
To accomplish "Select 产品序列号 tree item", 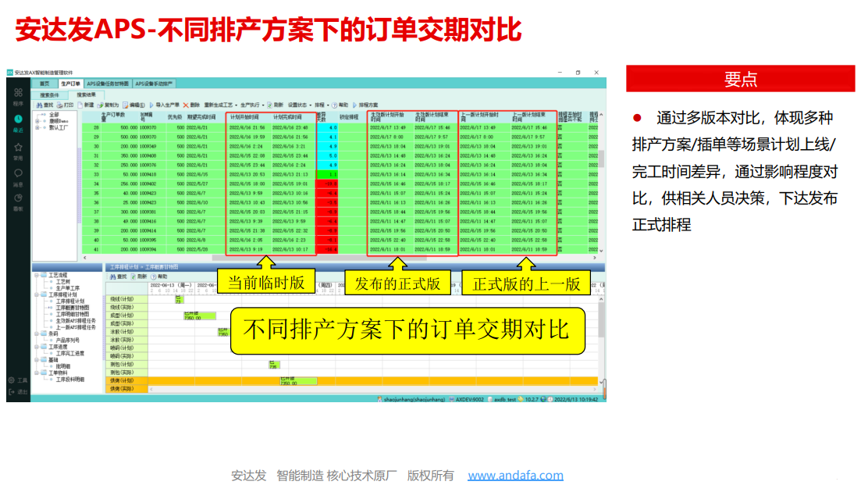I will (68, 341).
